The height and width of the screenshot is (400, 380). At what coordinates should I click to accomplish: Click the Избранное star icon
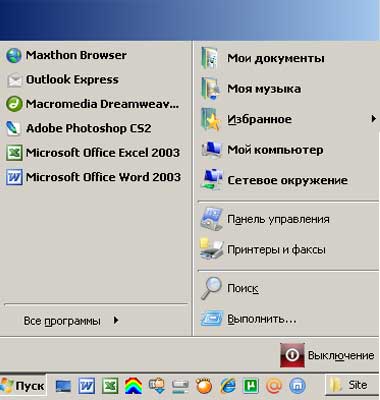[211, 119]
